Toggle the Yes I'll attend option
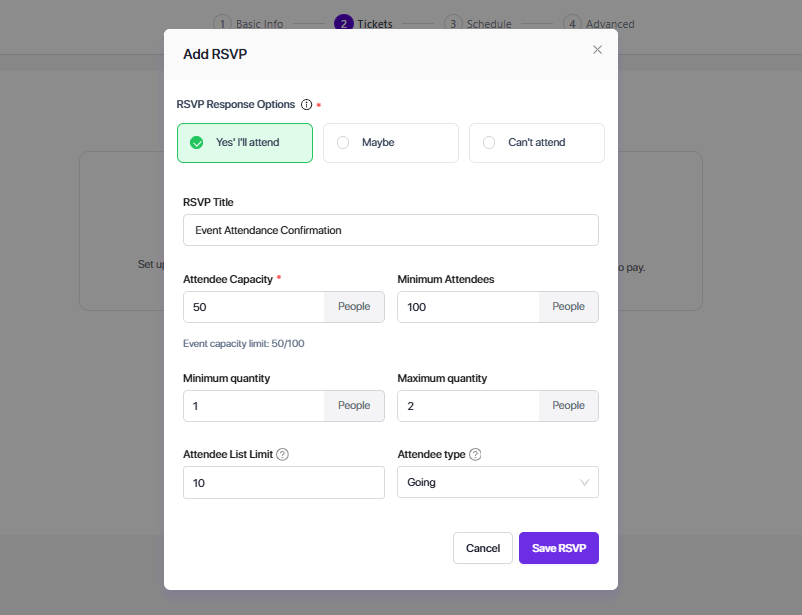Image resolution: width=802 pixels, height=615 pixels. [x=246, y=143]
